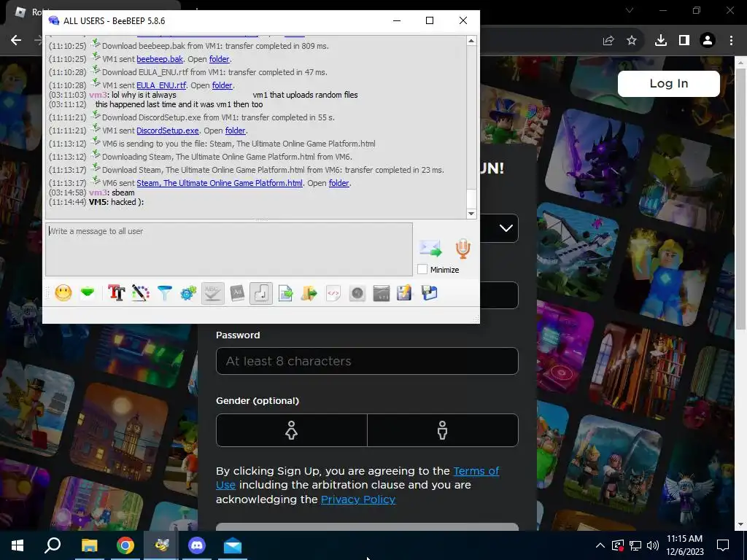Click the send file document icon

pyautogui.click(x=285, y=293)
